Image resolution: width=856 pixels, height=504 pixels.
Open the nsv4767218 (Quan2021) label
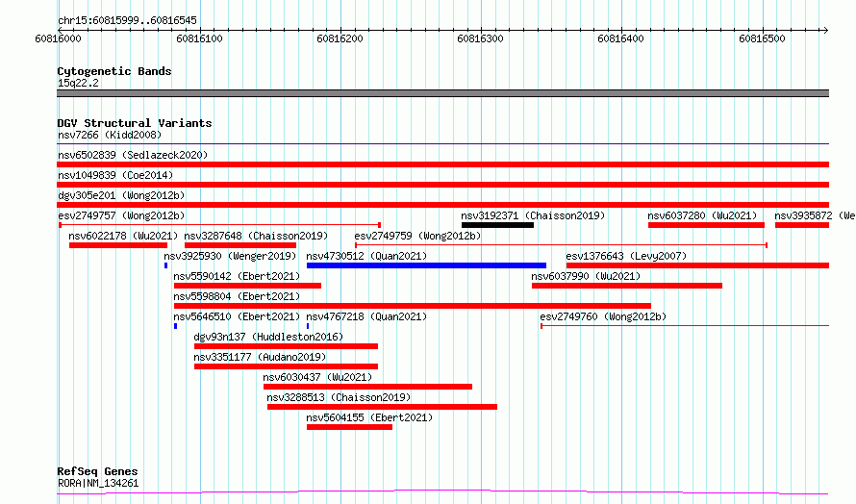tap(366, 316)
